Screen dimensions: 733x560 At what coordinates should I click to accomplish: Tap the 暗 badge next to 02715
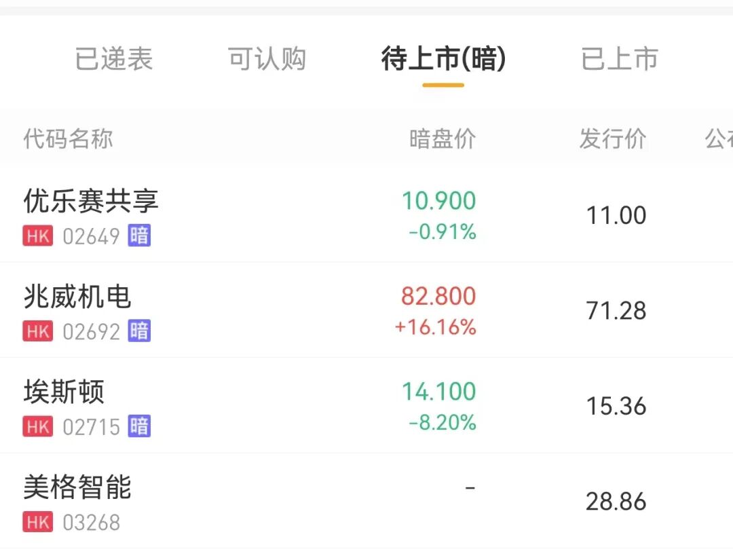[139, 427]
